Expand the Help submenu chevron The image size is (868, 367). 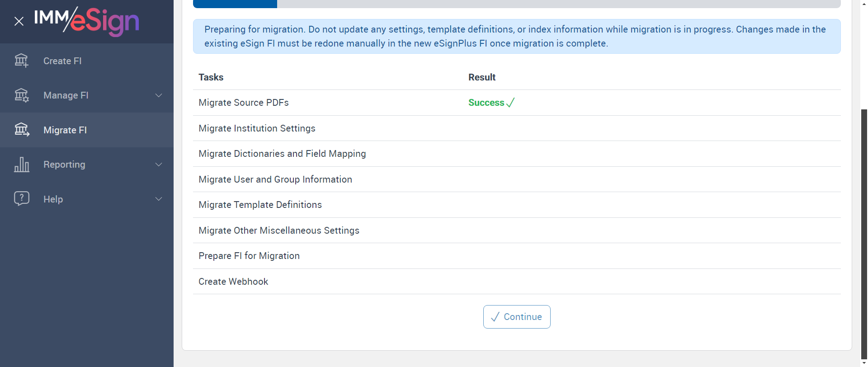point(159,199)
